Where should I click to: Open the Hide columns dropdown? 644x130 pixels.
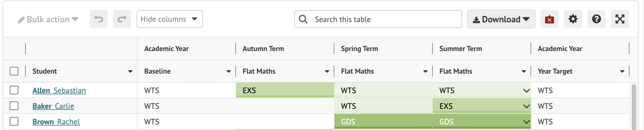[169, 19]
